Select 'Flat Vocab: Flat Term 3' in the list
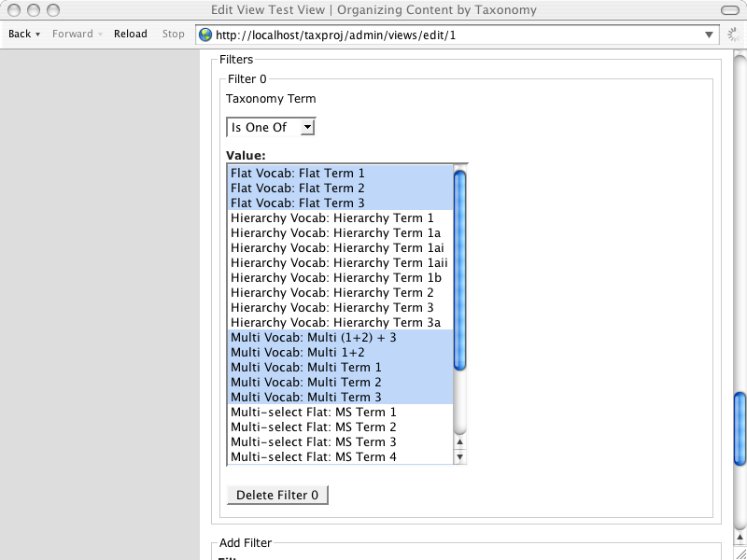The image size is (747, 560). (x=340, y=203)
